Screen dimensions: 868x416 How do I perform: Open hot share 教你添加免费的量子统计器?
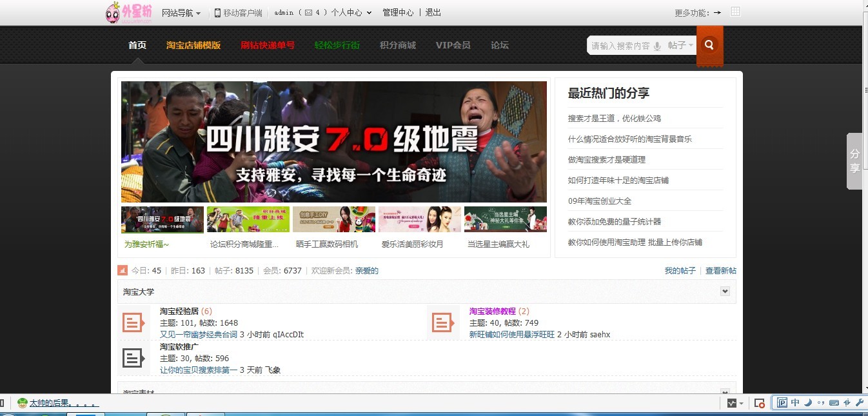click(615, 221)
